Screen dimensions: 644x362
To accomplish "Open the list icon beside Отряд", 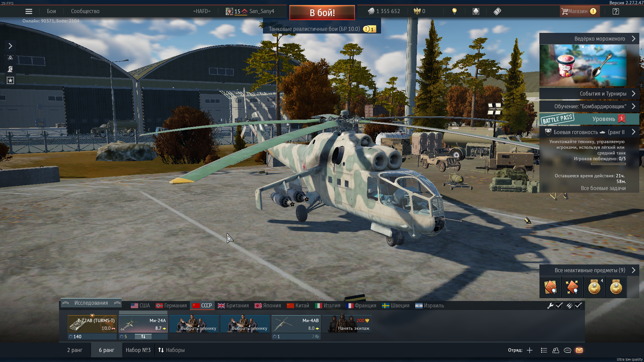I will [544, 350].
